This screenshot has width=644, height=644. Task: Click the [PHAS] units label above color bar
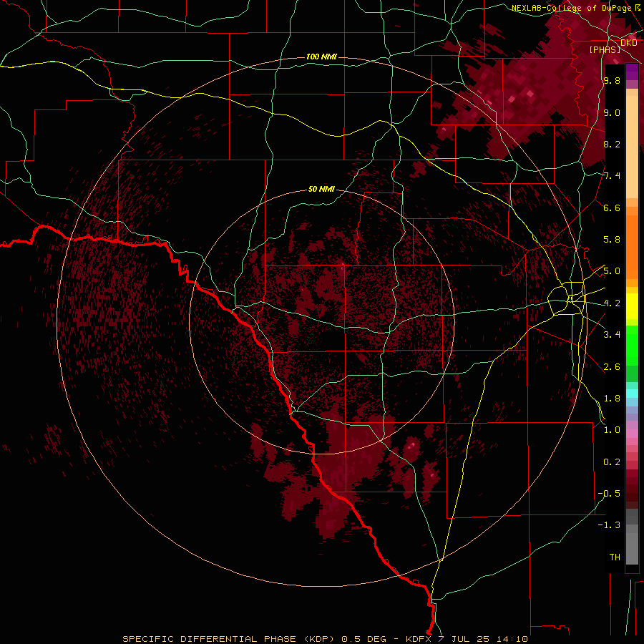coord(605,49)
